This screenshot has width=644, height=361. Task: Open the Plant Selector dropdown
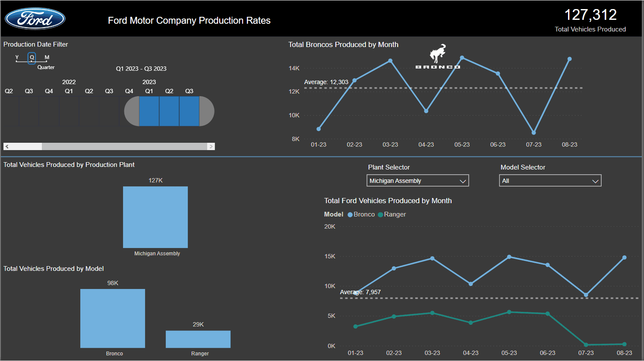coord(418,181)
